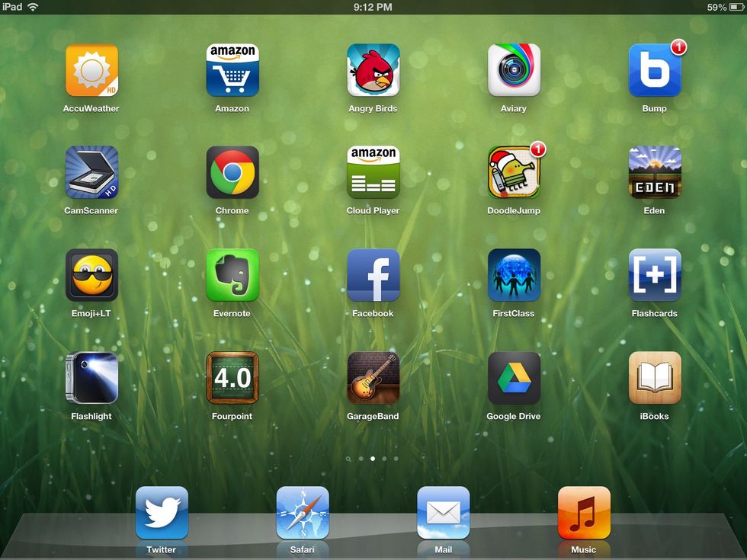Viewport: 747px width, 560px height.
Task: Open the Angry Birds game
Action: click(x=373, y=70)
